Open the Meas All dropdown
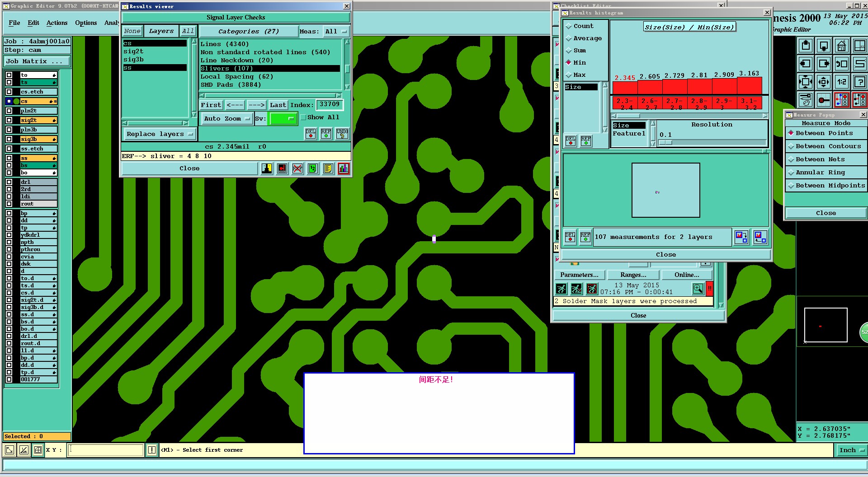Image resolution: width=868 pixels, height=477 pixels. [x=336, y=32]
